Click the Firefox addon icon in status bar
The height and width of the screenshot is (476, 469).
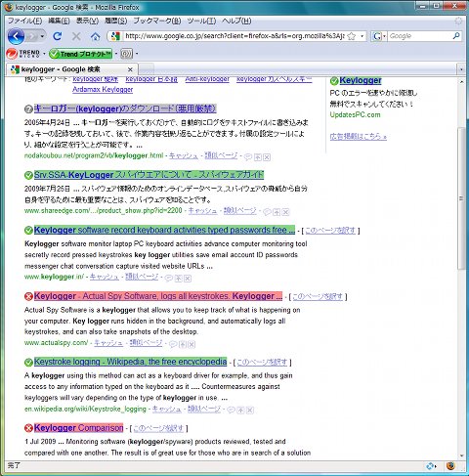point(451,466)
